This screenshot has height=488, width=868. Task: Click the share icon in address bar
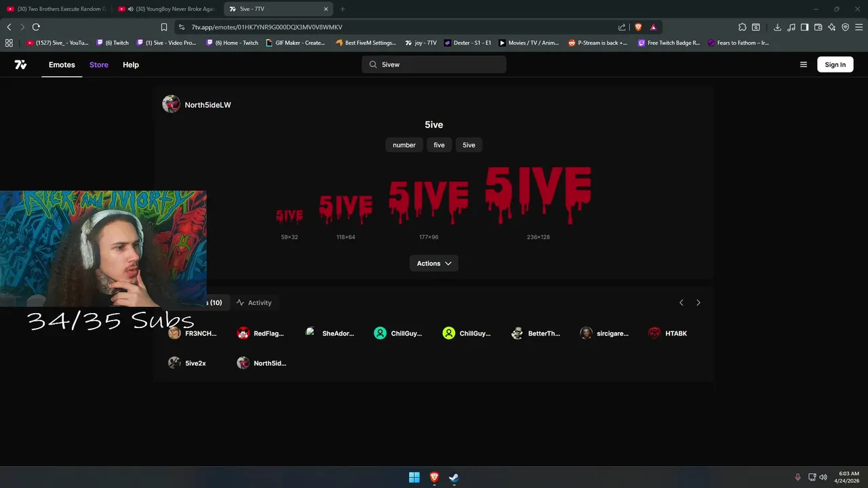(x=622, y=27)
